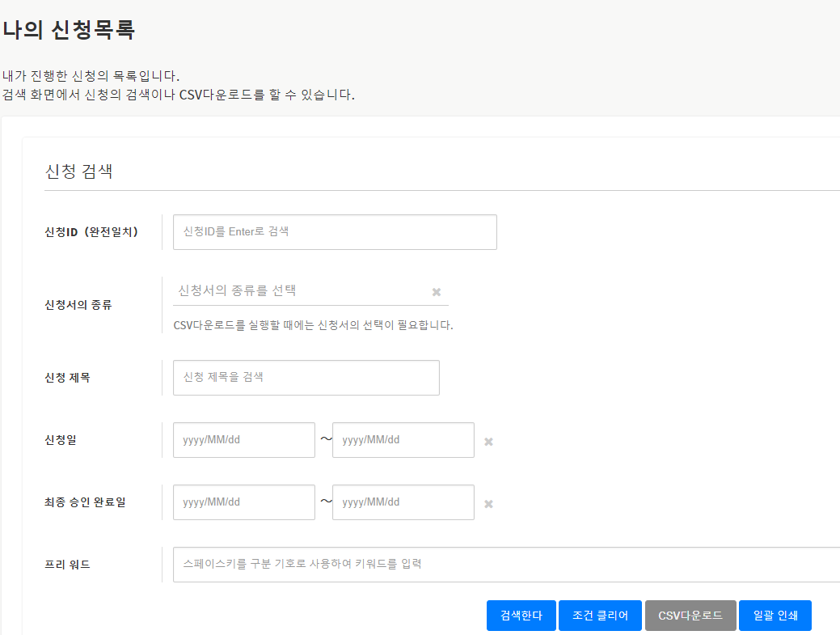Click the 조건 클리어 button
The width and height of the screenshot is (840, 635).
(x=600, y=616)
